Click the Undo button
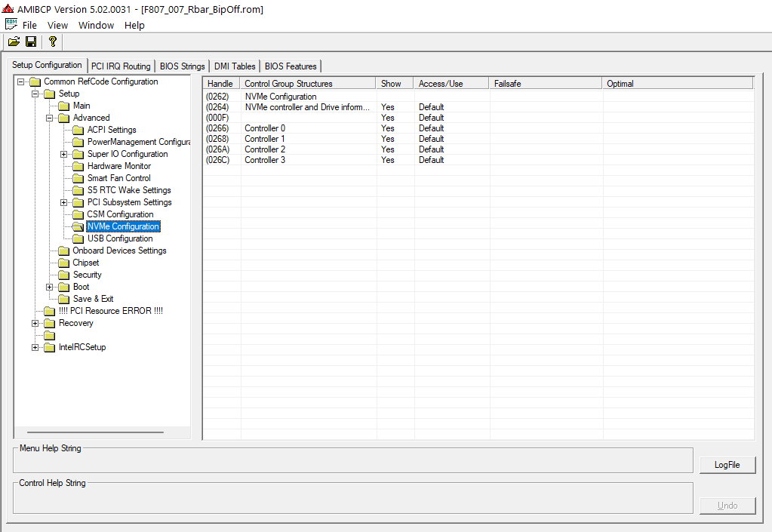772x532 pixels. tap(727, 506)
